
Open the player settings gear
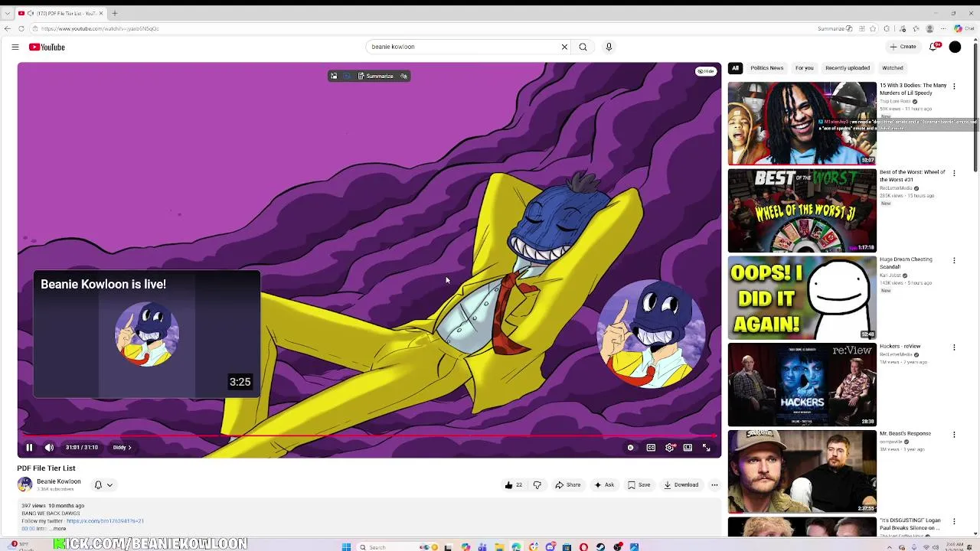pos(670,448)
